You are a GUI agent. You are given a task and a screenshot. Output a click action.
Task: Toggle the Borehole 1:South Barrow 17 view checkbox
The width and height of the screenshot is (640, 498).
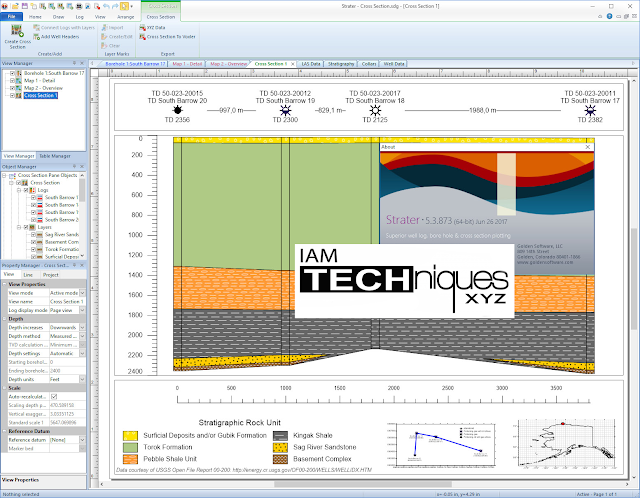[12, 73]
